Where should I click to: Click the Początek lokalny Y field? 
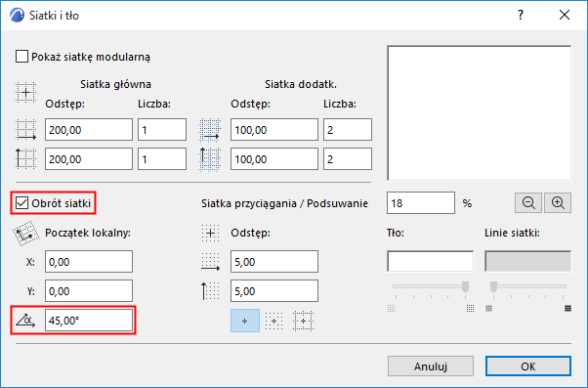(89, 291)
